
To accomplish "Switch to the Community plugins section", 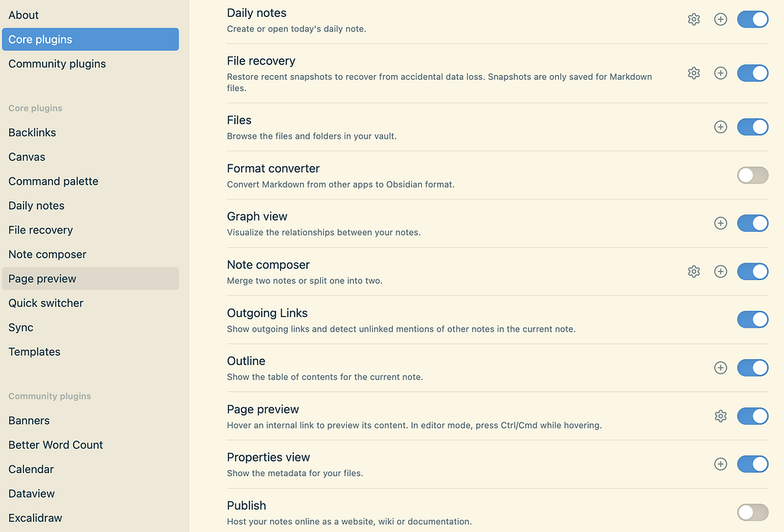I will pos(57,64).
